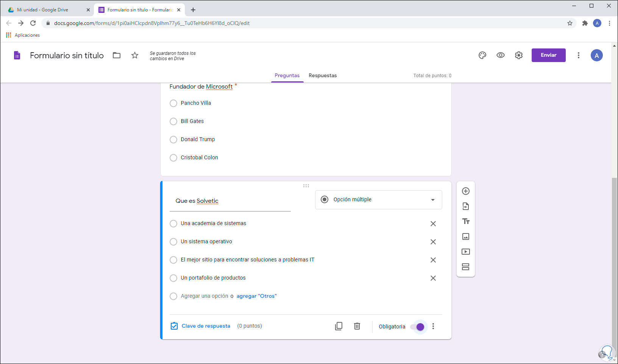Viewport: 618px width, 364px height.
Task: Remove option Un portafolio de productos
Action: coord(433,278)
